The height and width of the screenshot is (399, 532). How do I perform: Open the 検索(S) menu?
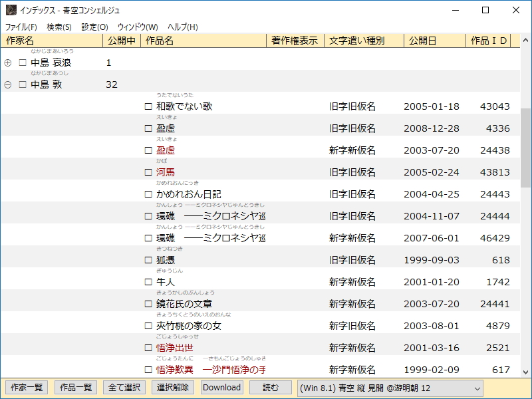[59, 27]
